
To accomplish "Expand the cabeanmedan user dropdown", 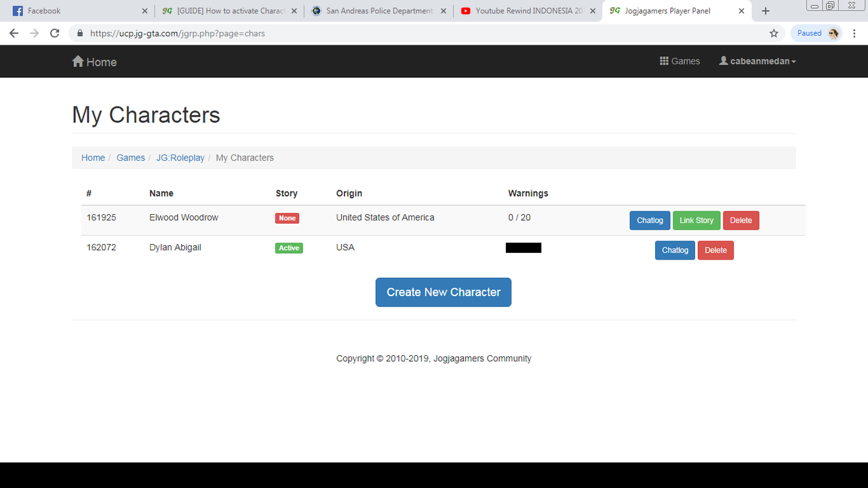I will pyautogui.click(x=757, y=61).
